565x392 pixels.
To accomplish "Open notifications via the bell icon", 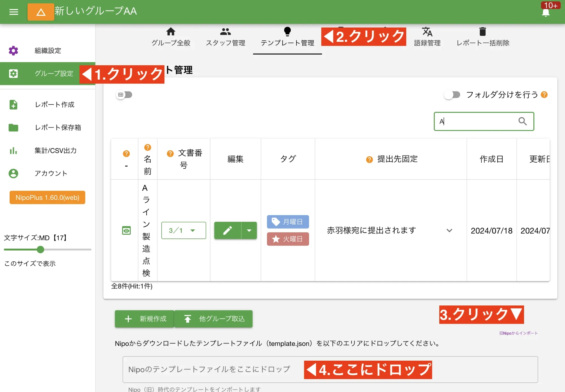I will pyautogui.click(x=546, y=12).
